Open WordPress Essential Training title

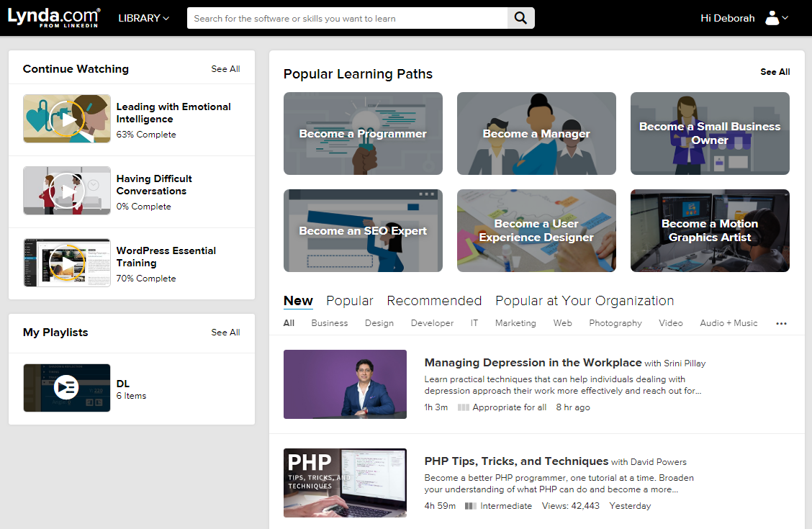166,257
